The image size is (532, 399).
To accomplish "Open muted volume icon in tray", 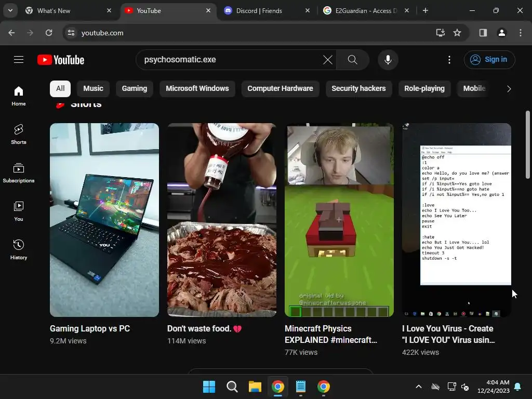I will coord(465,387).
